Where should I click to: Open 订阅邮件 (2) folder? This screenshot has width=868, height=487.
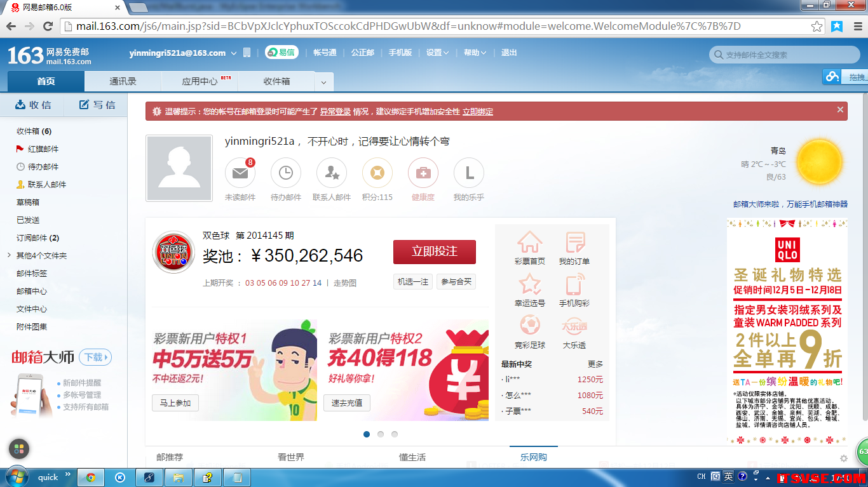coord(37,237)
